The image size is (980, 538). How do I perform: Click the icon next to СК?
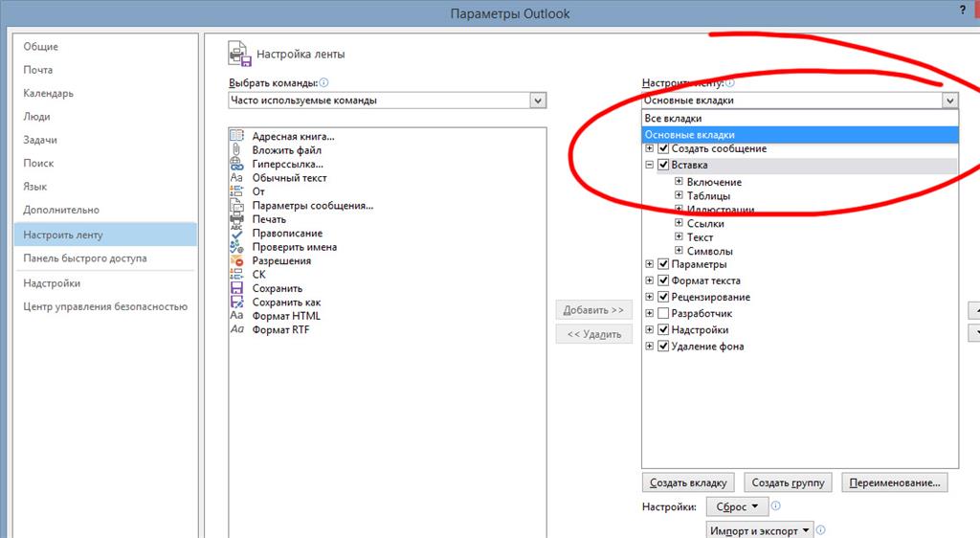tap(237, 274)
